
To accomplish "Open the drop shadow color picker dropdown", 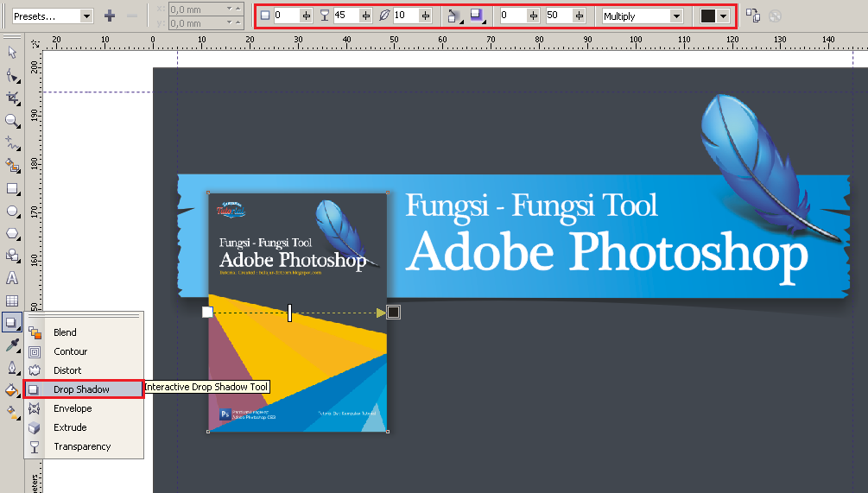I will [x=724, y=16].
